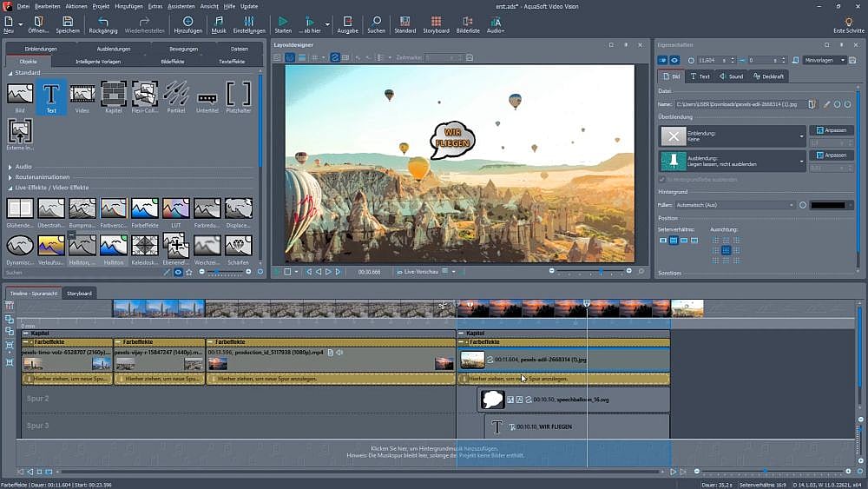Open the Assistenten menu
868x489 pixels.
click(x=181, y=6)
